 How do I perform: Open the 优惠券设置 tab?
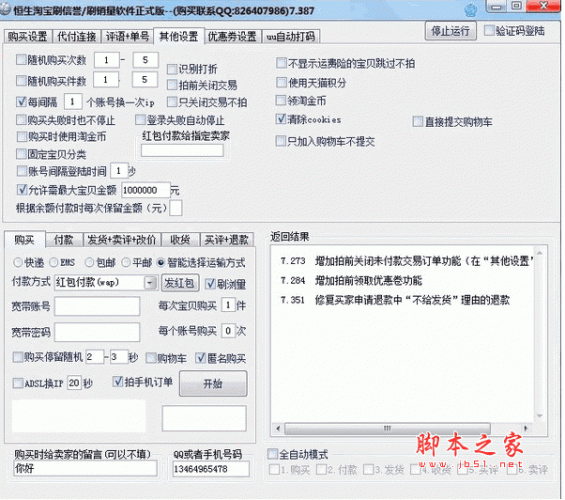pos(232,36)
